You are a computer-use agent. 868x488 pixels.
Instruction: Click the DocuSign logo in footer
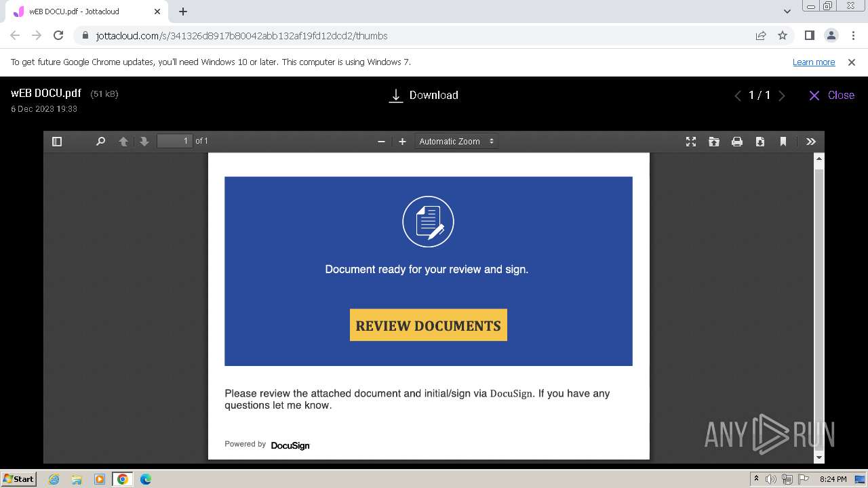coord(290,445)
